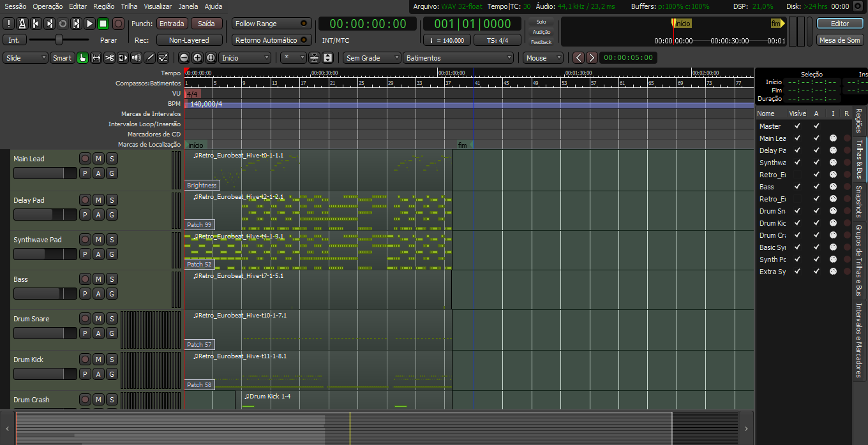This screenshot has width=868, height=445.
Task: Arm global record with the red circle
Action: coord(119,24)
